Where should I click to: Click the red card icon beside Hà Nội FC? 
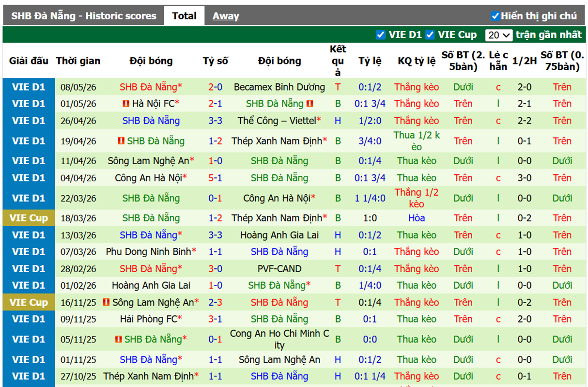126,104
